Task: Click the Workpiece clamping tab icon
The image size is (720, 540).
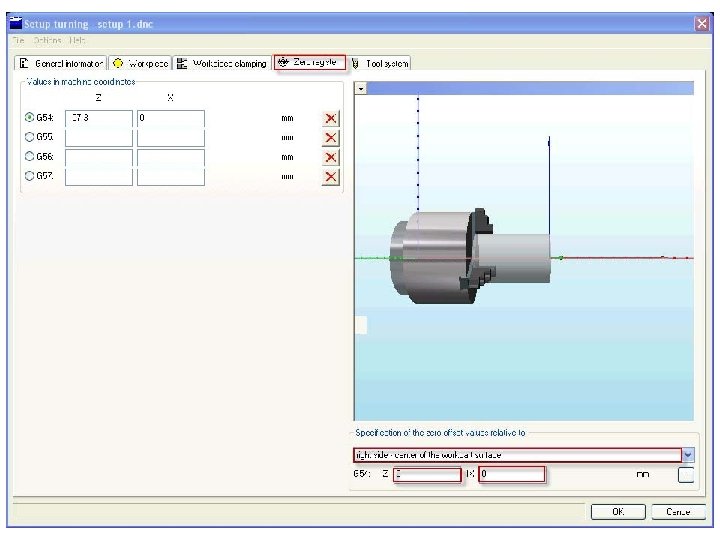Action: pyautogui.click(x=182, y=63)
